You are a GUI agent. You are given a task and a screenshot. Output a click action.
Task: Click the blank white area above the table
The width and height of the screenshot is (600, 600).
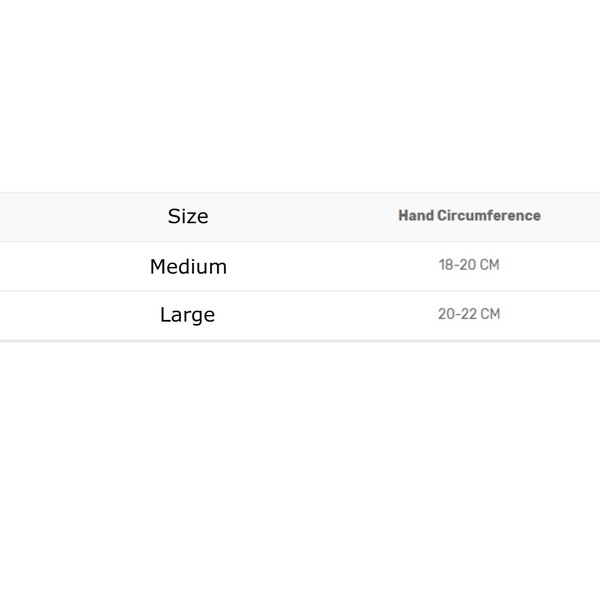click(x=300, y=96)
